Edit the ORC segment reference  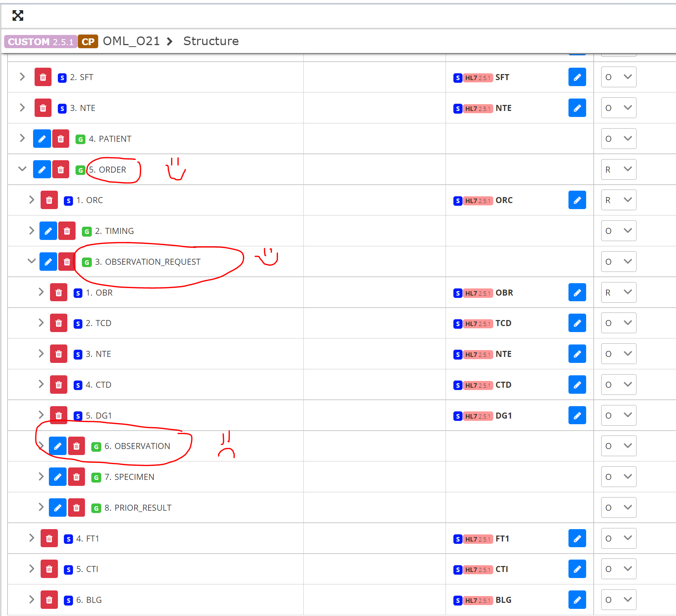pos(577,200)
